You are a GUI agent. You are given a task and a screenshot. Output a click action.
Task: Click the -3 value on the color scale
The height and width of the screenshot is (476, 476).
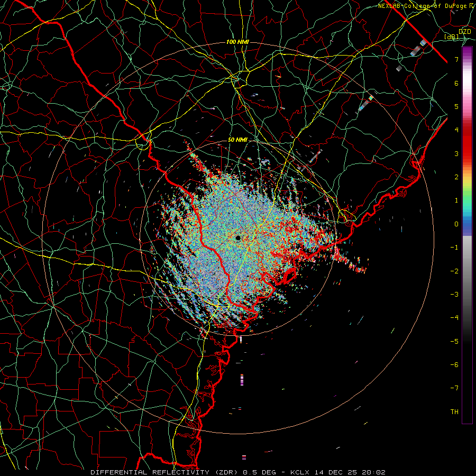tap(454, 295)
